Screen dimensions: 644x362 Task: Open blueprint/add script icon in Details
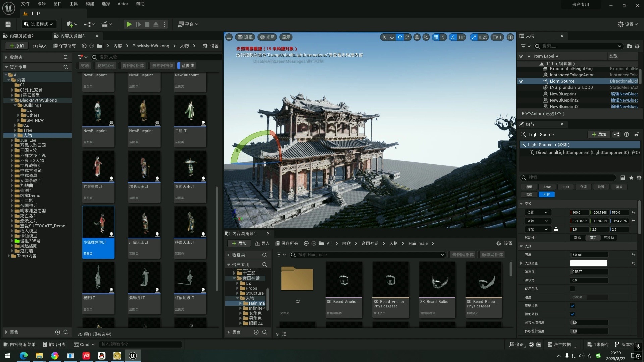pyautogui.click(x=616, y=135)
